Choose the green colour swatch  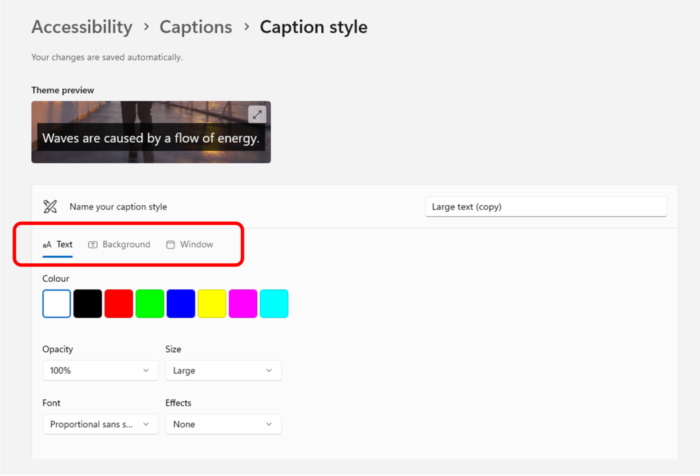tap(150, 304)
